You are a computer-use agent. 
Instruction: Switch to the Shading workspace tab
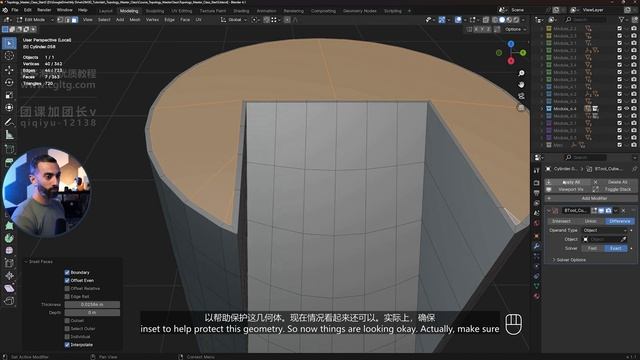coord(241,11)
